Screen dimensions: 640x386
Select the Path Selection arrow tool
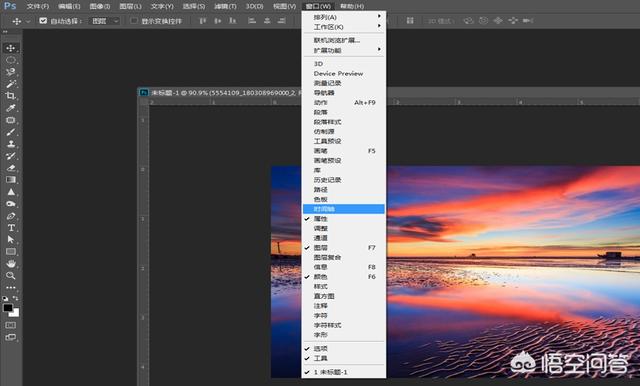pos(11,240)
